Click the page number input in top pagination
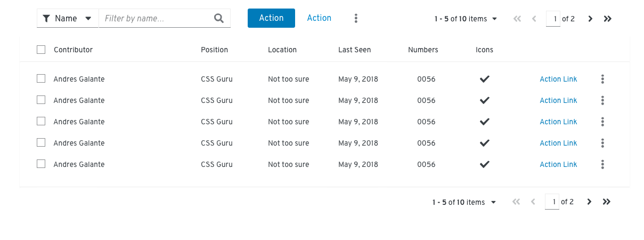 (x=553, y=19)
